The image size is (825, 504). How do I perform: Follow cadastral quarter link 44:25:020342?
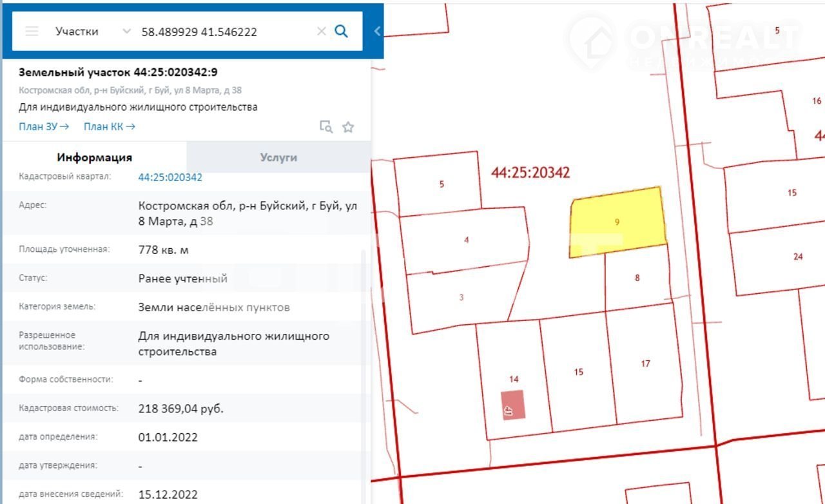(170, 177)
